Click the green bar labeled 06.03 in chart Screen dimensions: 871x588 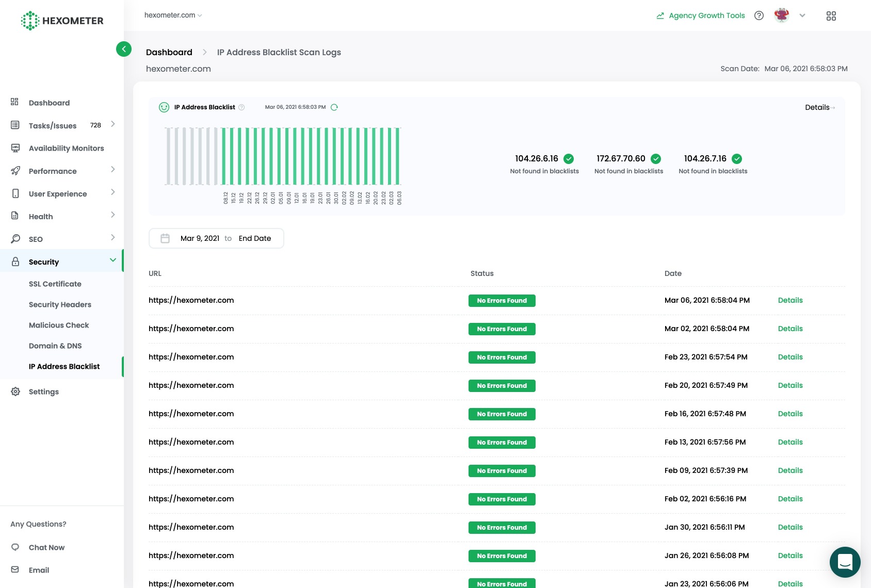398,156
